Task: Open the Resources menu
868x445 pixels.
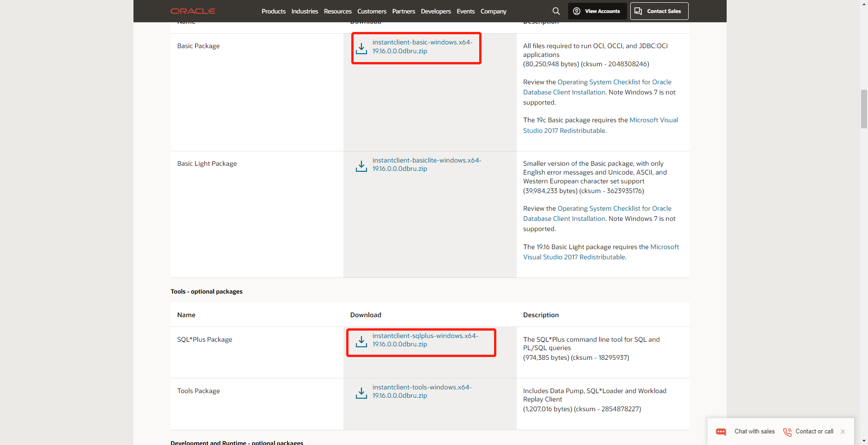Action: coord(337,11)
